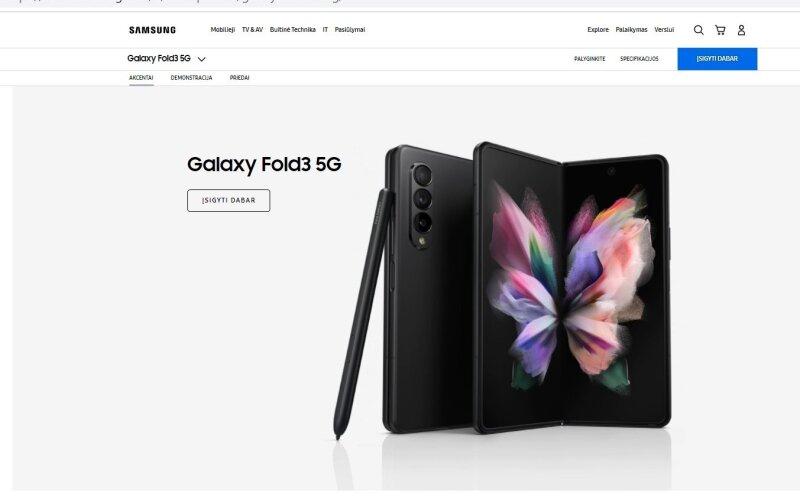Viewport: 800px width, 500px height.
Task: Open the Pasiūlymai menu
Action: click(x=349, y=30)
